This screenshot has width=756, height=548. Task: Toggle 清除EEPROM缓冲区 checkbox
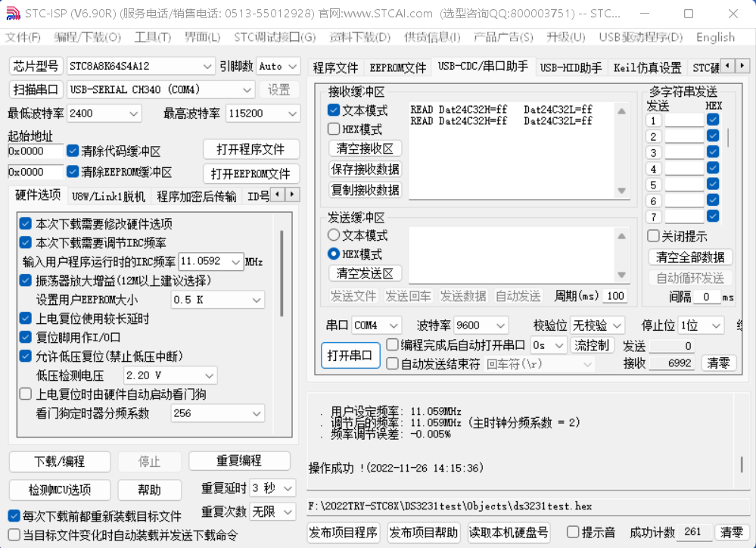[x=73, y=172]
